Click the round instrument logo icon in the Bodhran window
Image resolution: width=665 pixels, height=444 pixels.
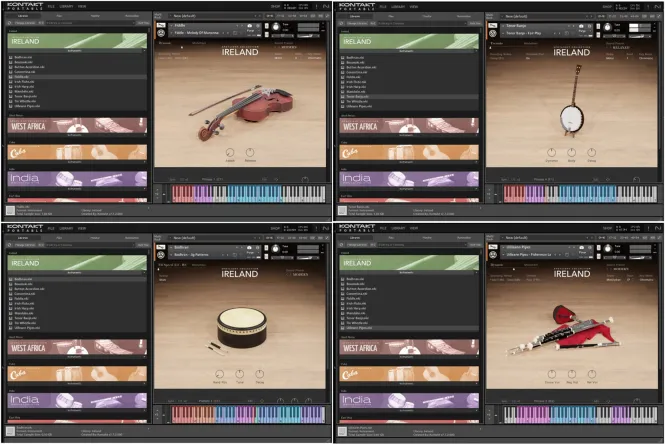[x=161, y=254]
